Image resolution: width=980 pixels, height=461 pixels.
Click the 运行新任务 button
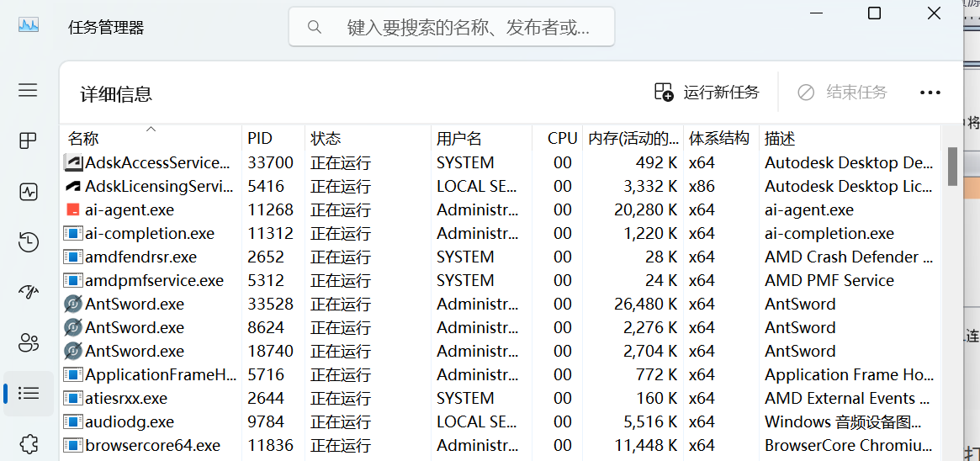(x=707, y=92)
